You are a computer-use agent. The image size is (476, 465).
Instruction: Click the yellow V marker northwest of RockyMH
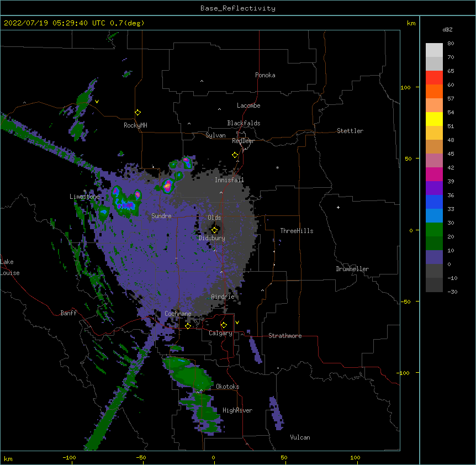coord(97,102)
